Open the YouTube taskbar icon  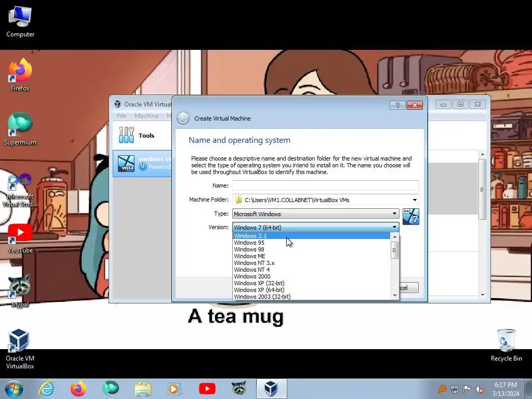[207, 389]
